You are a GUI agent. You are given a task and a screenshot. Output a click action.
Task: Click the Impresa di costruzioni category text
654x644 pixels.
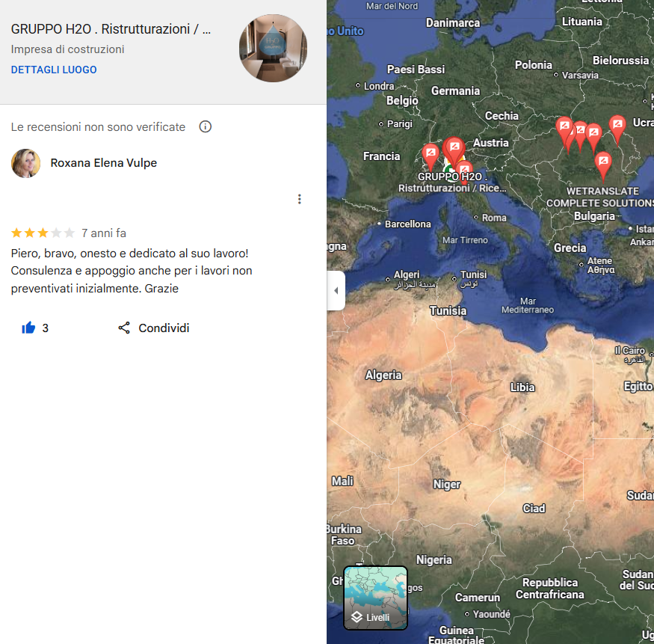(x=67, y=49)
